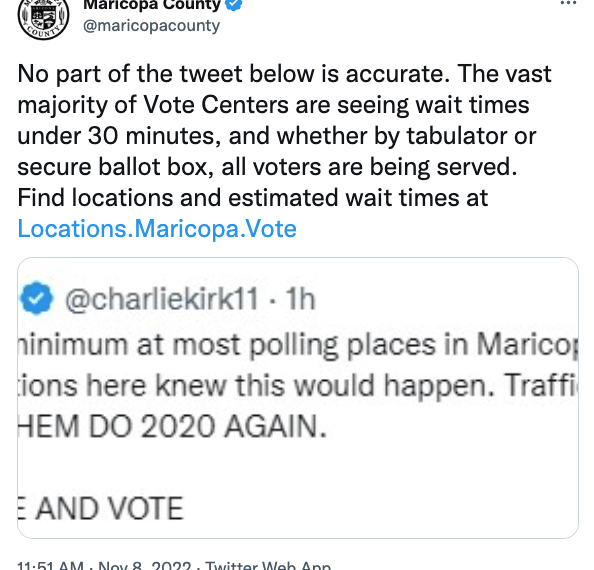The height and width of the screenshot is (570, 594).
Task: Open the @charliekirk11 handle in quote
Action: pos(162,299)
